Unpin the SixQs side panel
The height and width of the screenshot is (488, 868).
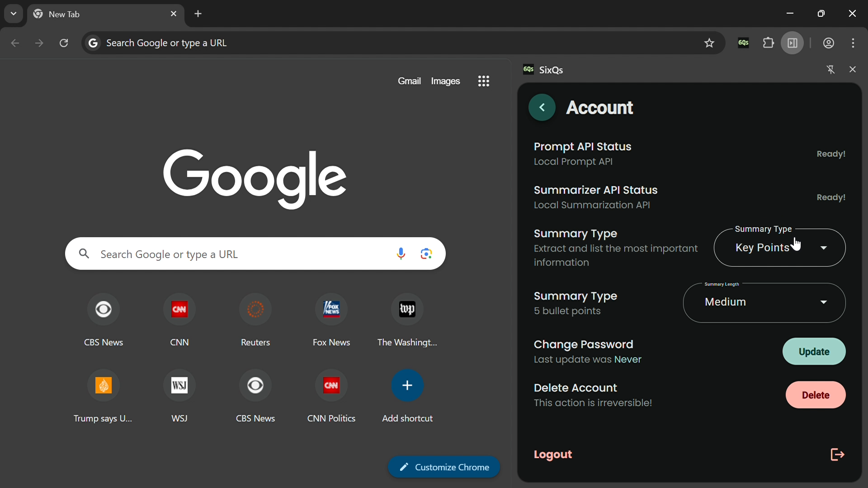[x=831, y=70]
